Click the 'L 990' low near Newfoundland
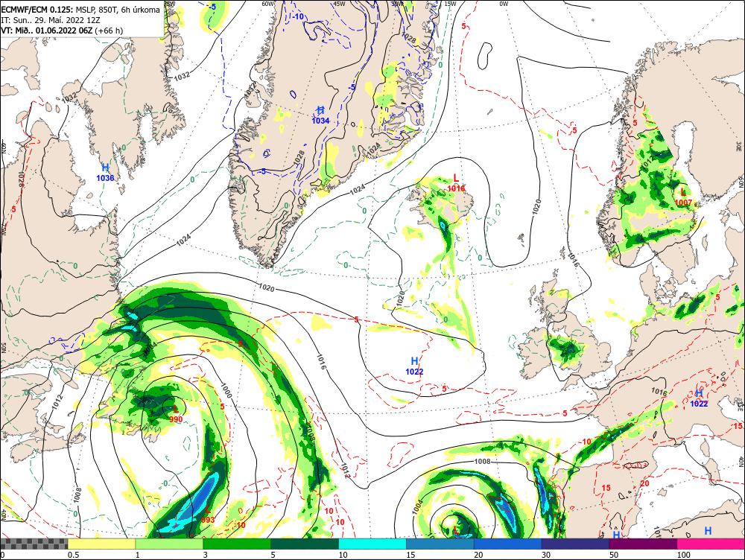The image size is (745, 560). [176, 414]
